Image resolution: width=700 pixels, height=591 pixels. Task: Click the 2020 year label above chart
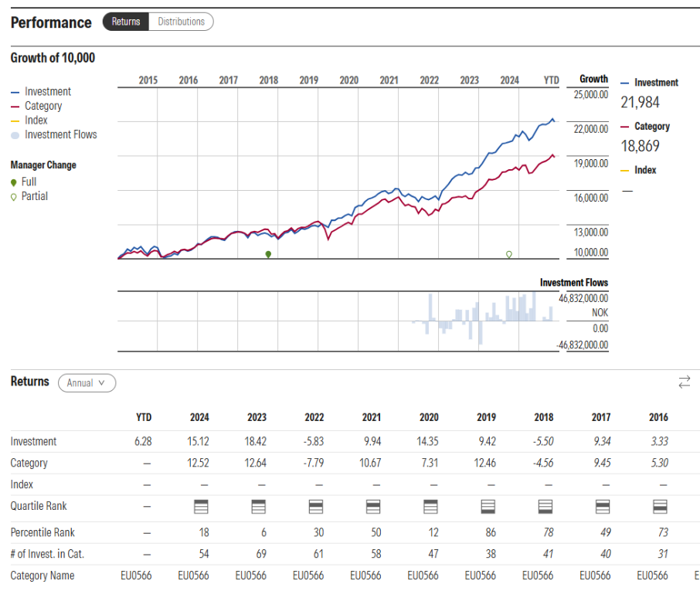(348, 80)
